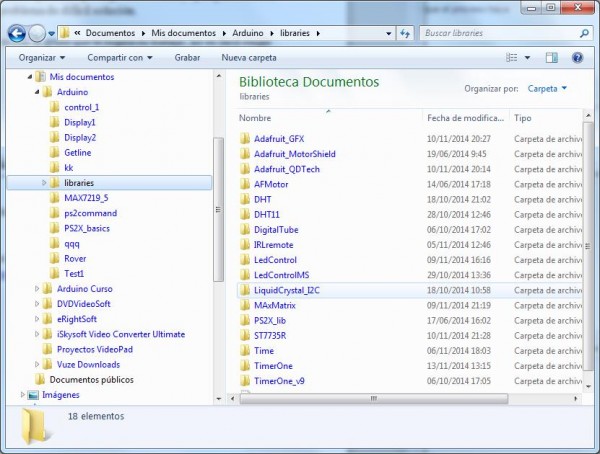Click the Back navigation arrow button

(17, 33)
